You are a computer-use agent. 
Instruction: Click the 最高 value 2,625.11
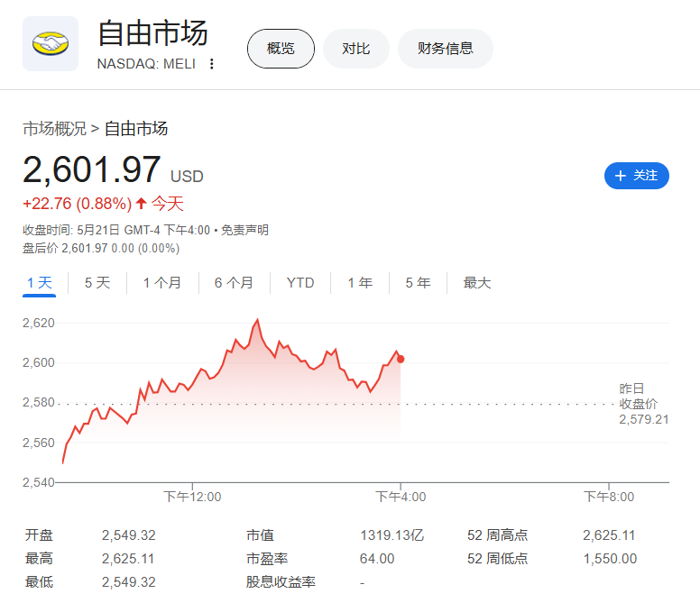pyautogui.click(x=128, y=559)
